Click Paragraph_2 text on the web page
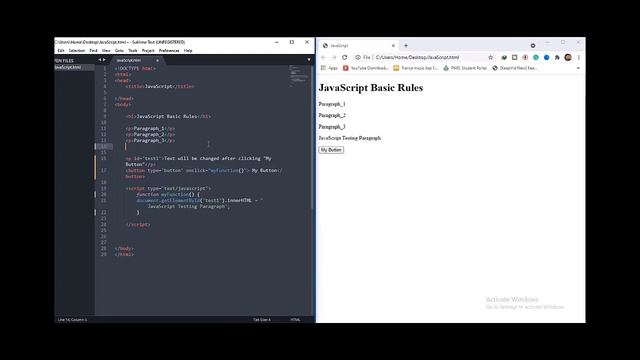Image resolution: width=640 pixels, height=360 pixels. pos(332,116)
